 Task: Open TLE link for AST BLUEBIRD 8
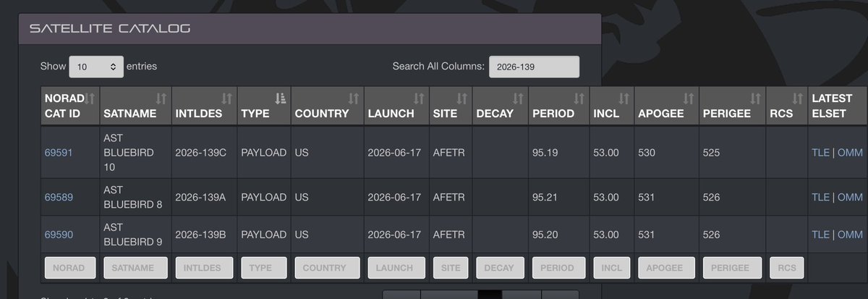point(820,197)
